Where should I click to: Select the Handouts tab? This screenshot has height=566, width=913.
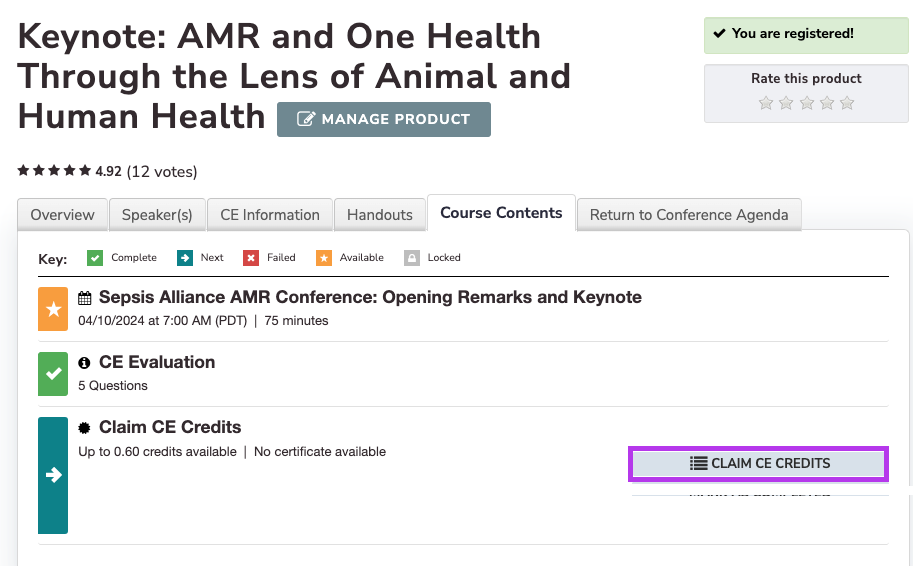click(380, 215)
